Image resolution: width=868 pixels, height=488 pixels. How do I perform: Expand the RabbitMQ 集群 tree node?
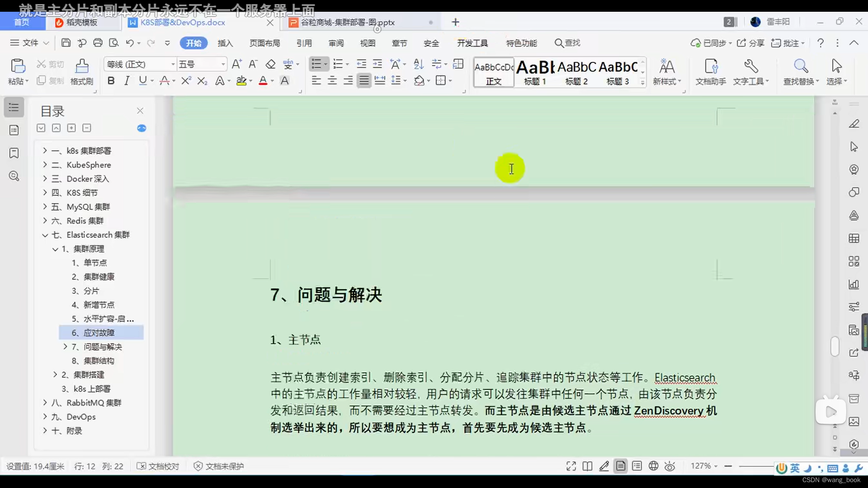pos(45,403)
